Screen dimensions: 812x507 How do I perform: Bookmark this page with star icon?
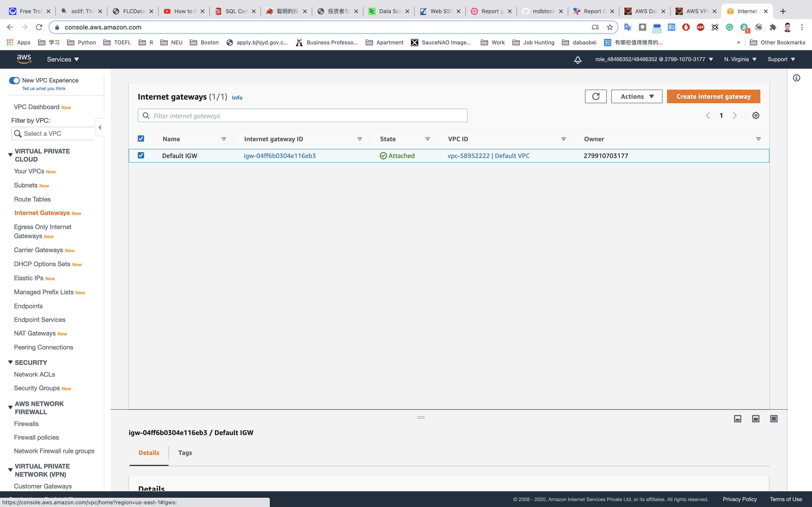point(610,27)
